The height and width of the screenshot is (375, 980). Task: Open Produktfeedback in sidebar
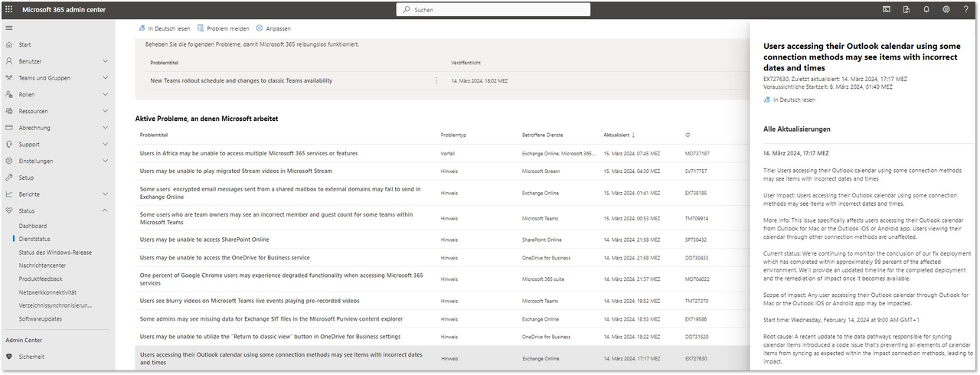(x=41, y=279)
